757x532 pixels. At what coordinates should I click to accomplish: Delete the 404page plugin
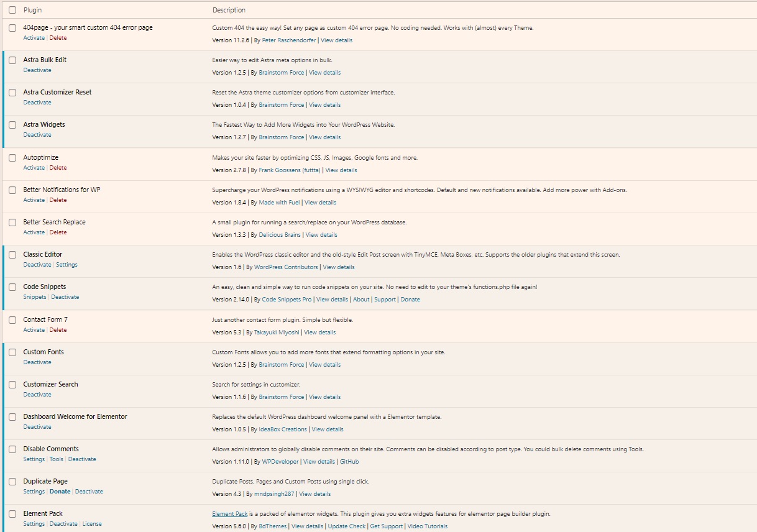[x=58, y=38]
